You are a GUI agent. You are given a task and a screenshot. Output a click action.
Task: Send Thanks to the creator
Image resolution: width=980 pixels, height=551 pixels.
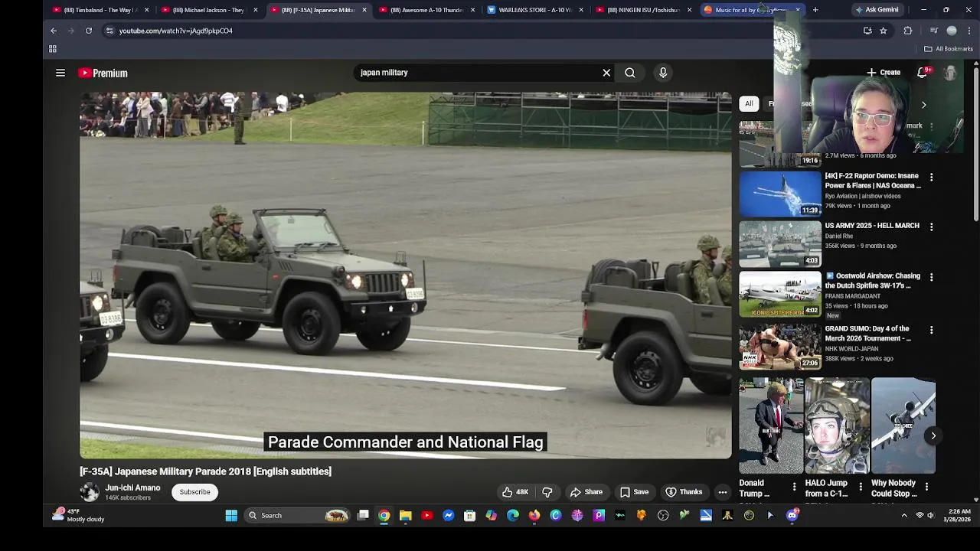pyautogui.click(x=684, y=492)
